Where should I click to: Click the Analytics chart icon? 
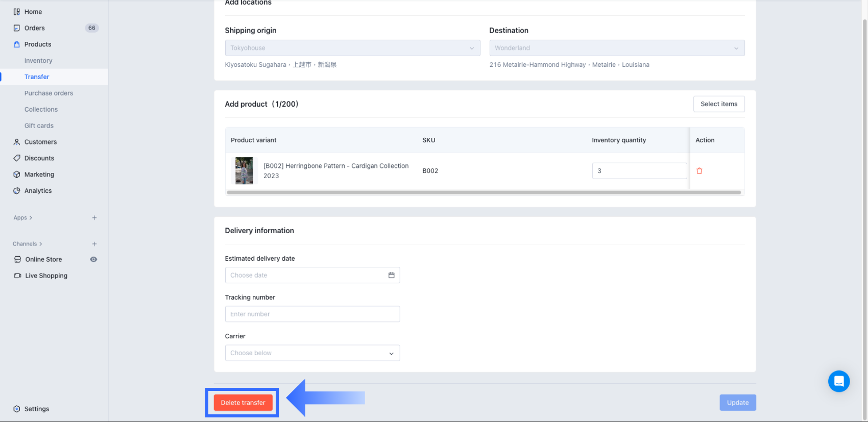coord(17,191)
